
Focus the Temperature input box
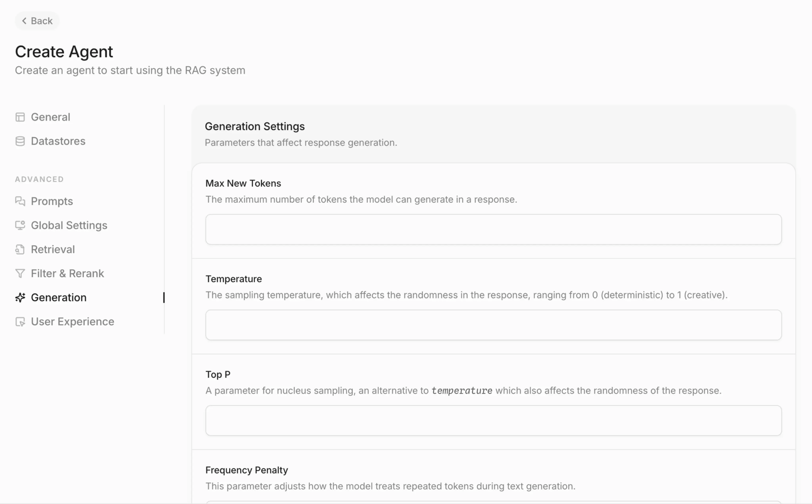coord(493,325)
